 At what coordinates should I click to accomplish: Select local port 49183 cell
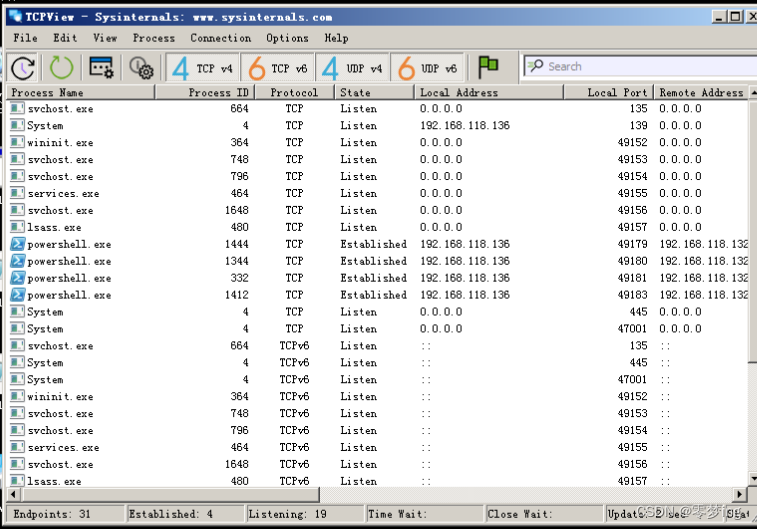point(632,294)
